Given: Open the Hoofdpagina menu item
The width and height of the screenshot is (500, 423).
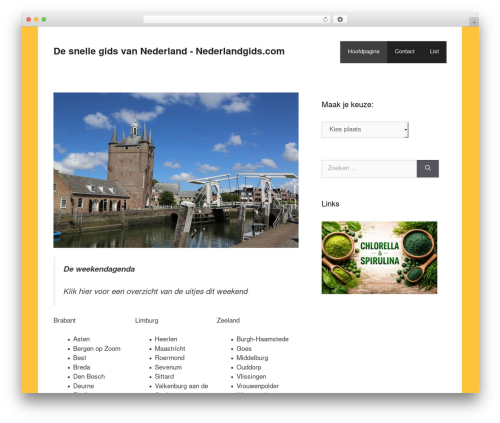Looking at the screenshot, I should [363, 52].
